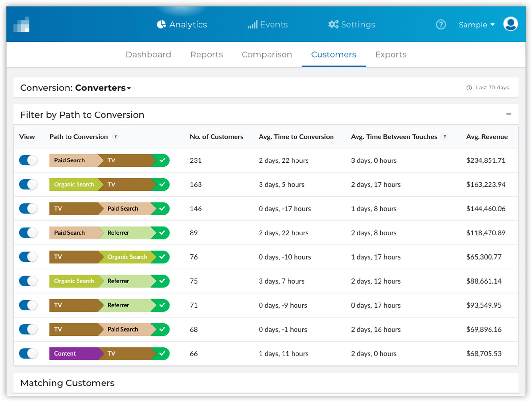
Task: Click the green checkmark on the Content to TV row
Action: tap(162, 353)
